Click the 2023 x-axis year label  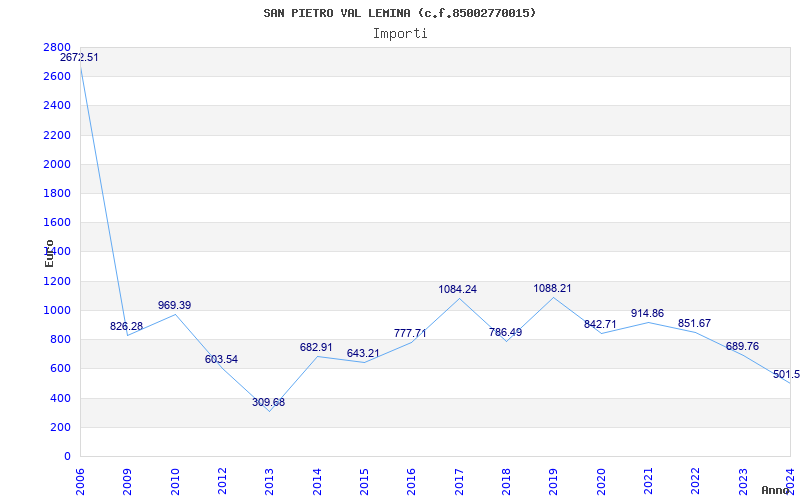tap(743, 481)
